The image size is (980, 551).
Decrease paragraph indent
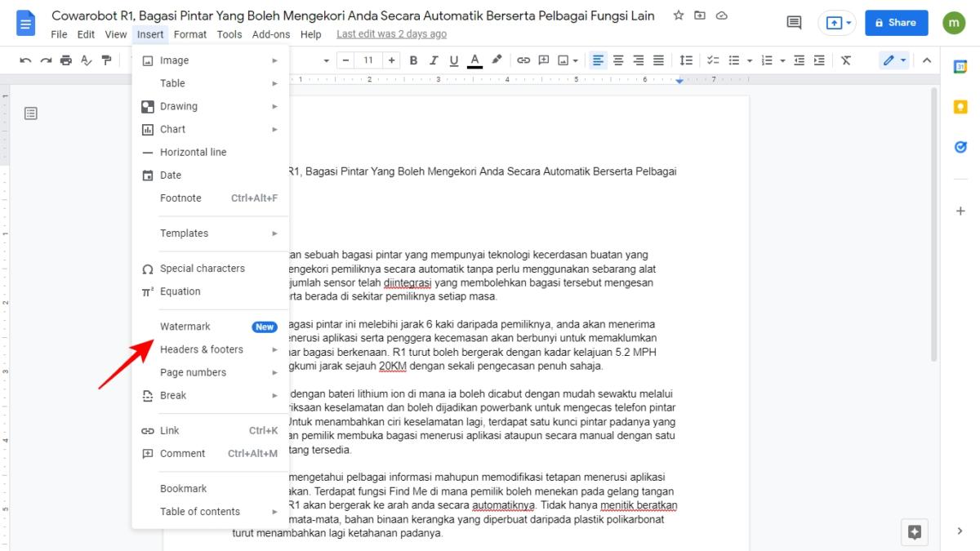(x=799, y=60)
